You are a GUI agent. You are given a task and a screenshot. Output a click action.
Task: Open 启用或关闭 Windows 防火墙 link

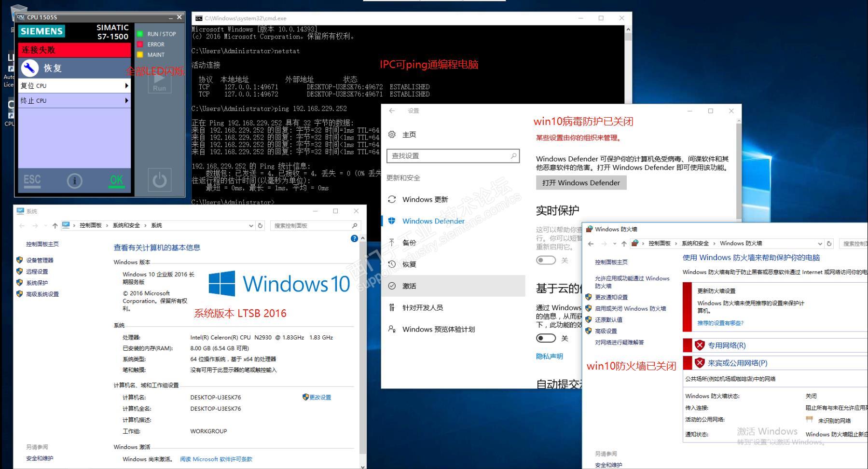[630, 308]
